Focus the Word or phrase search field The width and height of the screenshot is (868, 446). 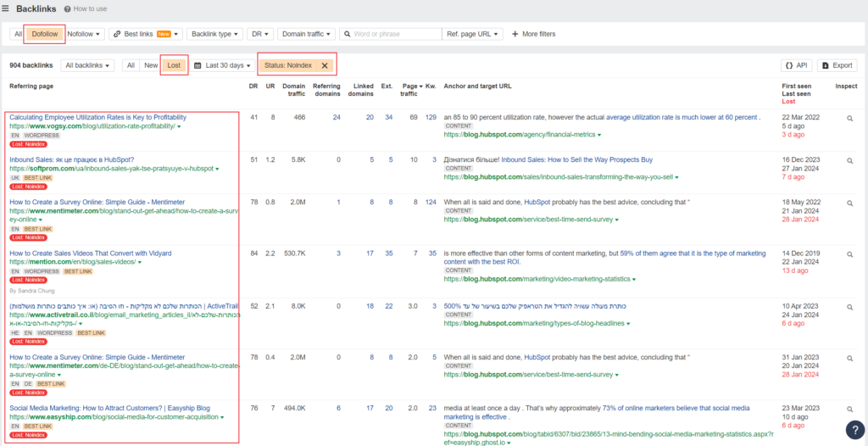[390, 34]
